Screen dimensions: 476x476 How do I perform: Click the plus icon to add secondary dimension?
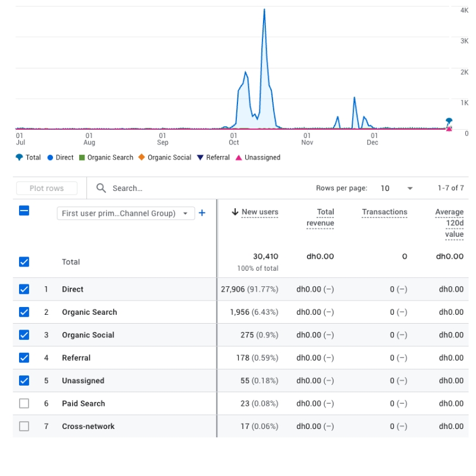coord(202,213)
